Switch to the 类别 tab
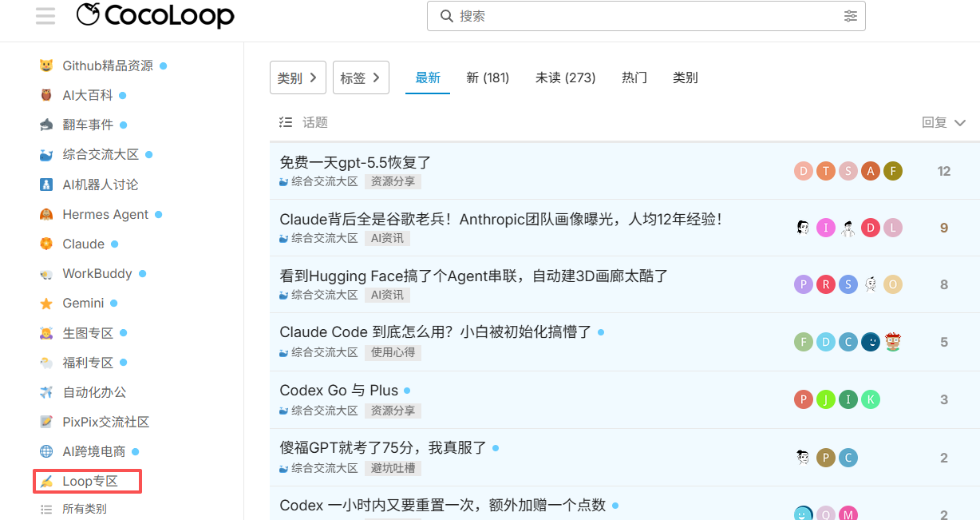980x520 pixels. coord(686,77)
